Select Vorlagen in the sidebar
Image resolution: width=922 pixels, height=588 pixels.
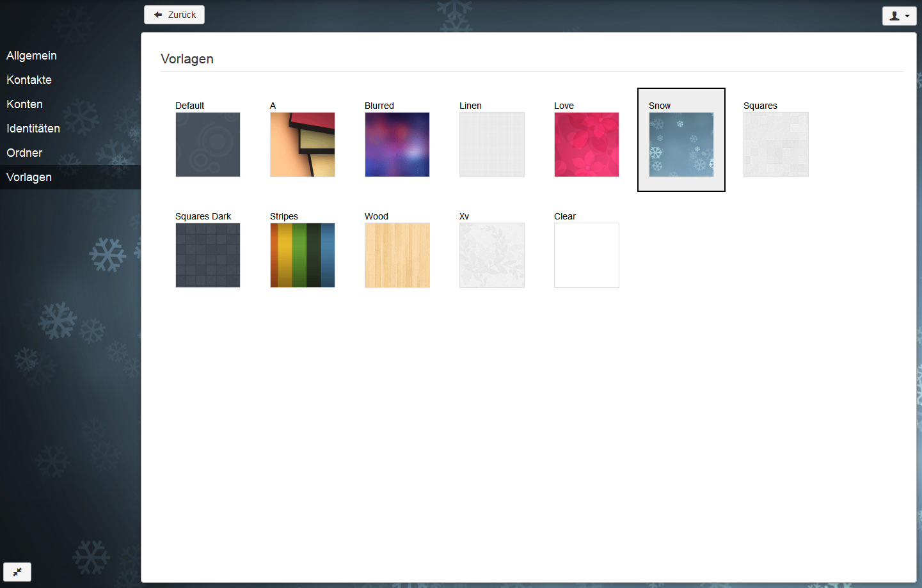point(29,177)
